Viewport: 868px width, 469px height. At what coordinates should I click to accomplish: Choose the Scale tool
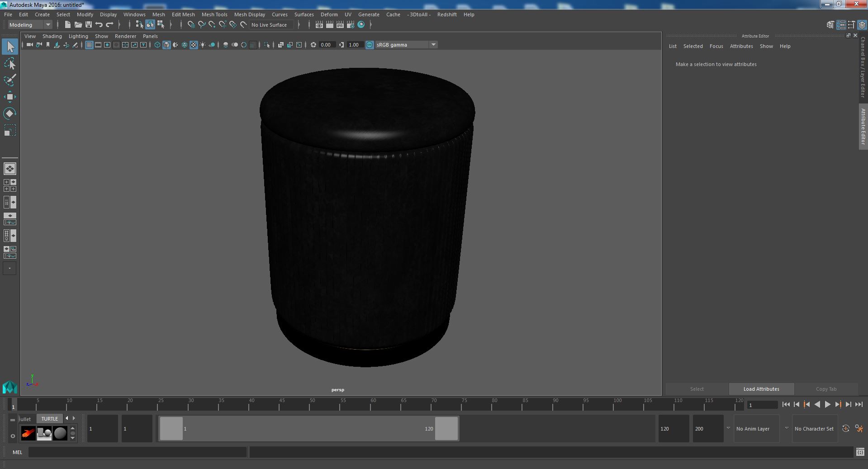10,130
